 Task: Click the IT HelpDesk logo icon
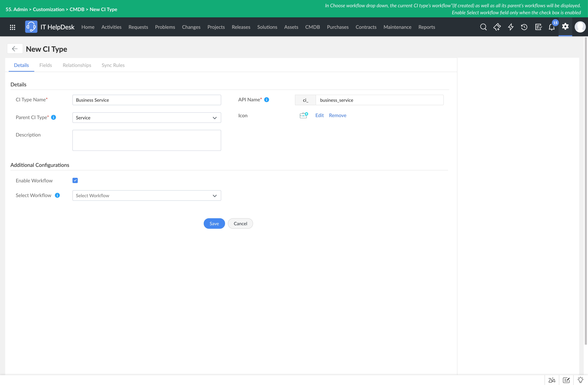(x=31, y=27)
